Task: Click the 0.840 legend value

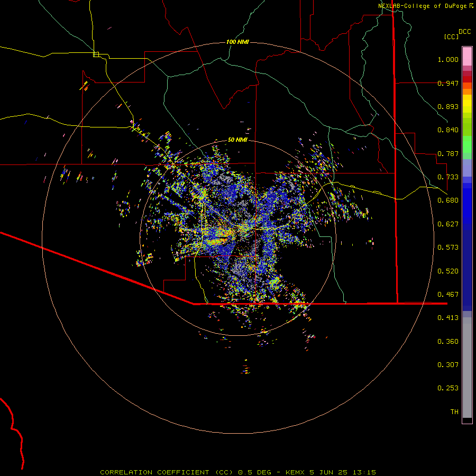Action: click(x=448, y=130)
